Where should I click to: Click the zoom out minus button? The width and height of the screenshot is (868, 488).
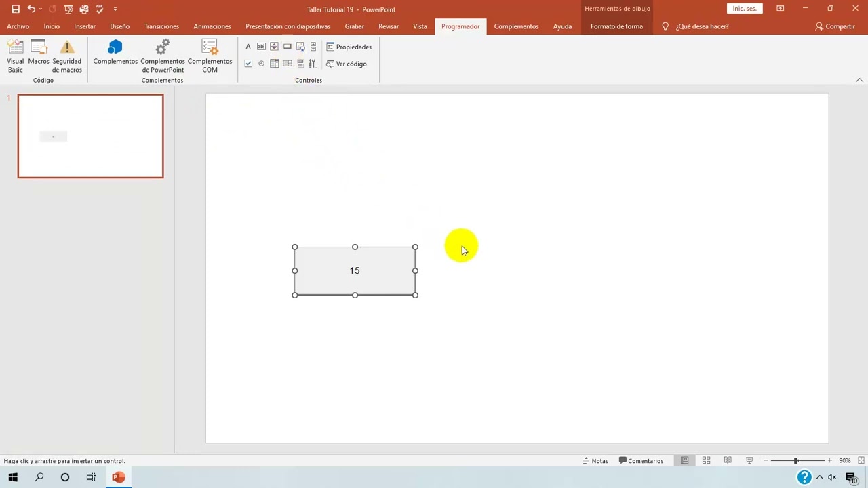tap(766, 461)
